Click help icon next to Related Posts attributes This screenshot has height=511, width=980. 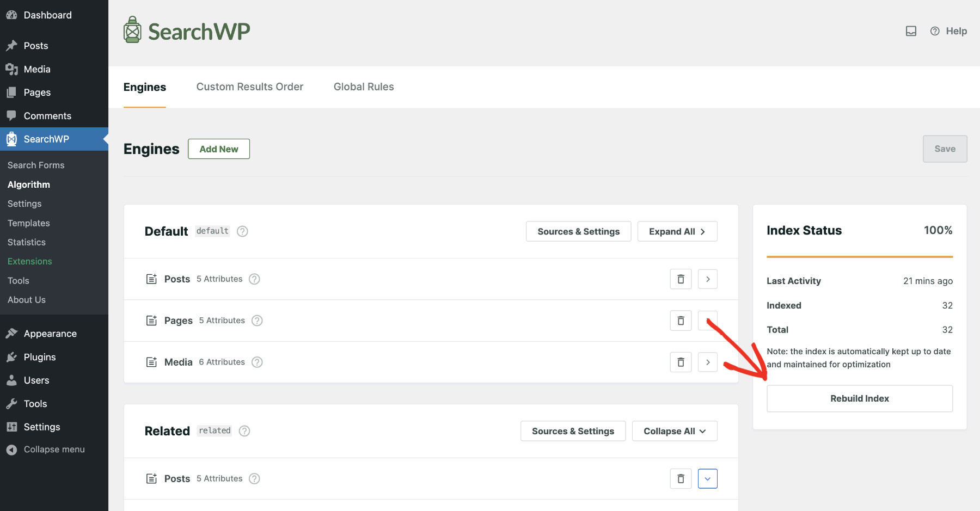254,478
